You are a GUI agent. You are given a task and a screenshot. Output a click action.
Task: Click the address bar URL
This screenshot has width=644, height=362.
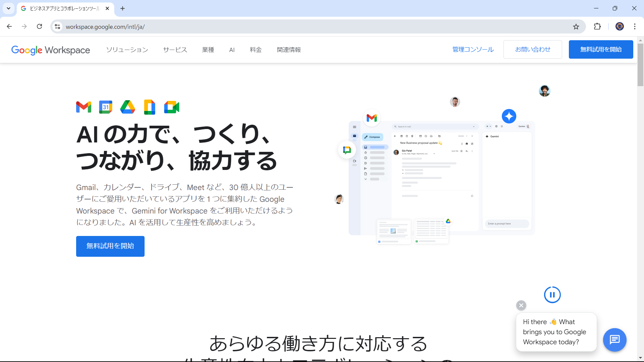[x=105, y=27]
